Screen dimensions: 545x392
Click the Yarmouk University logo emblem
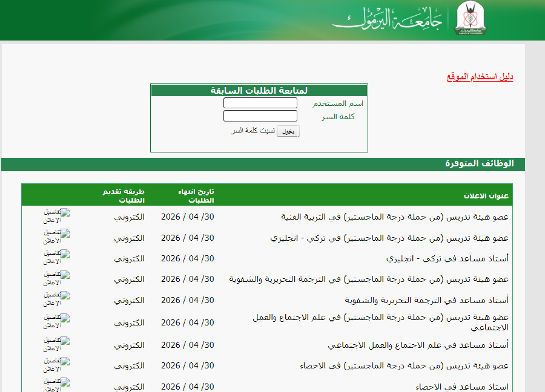(x=471, y=19)
